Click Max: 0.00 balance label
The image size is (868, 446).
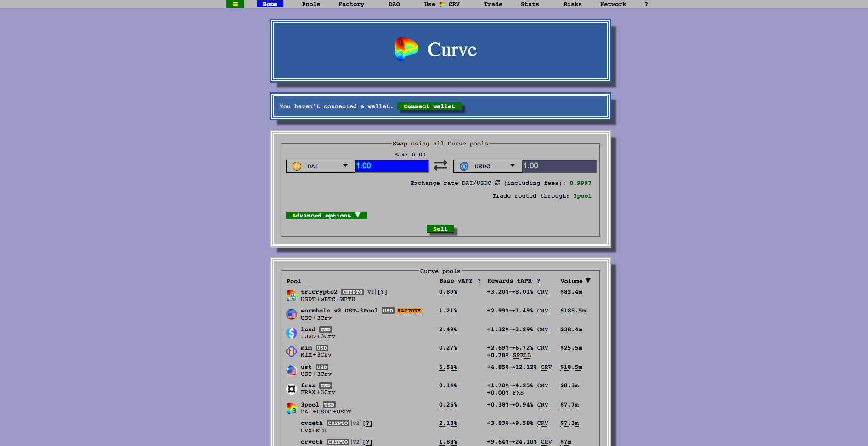[410, 155]
